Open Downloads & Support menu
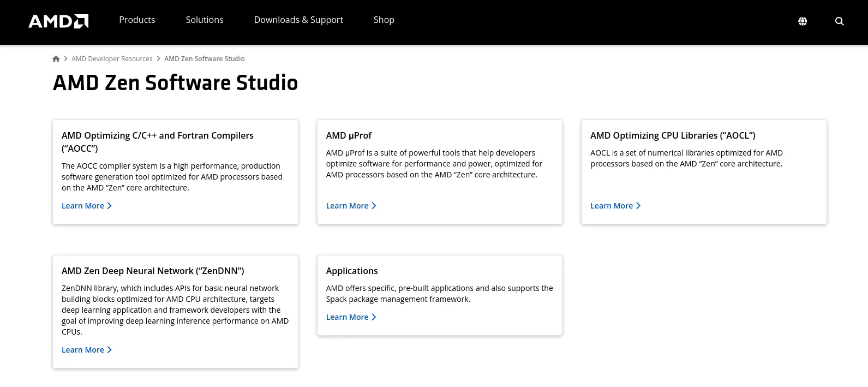Screen dimensions: 868x387 (x=298, y=20)
